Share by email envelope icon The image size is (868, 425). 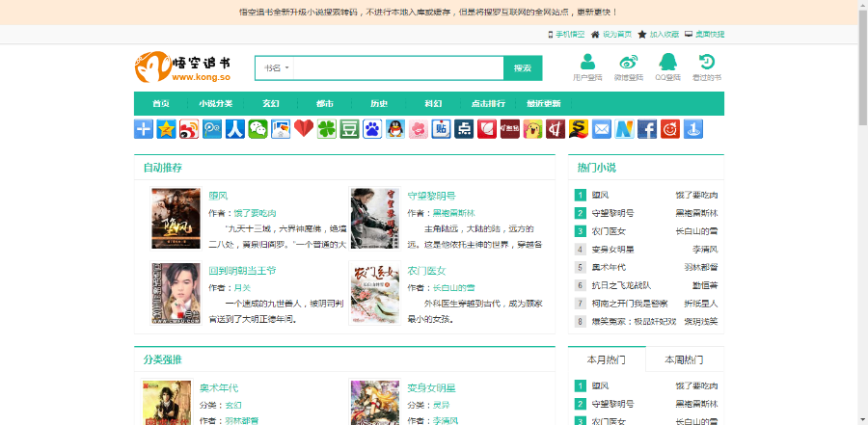click(x=602, y=129)
